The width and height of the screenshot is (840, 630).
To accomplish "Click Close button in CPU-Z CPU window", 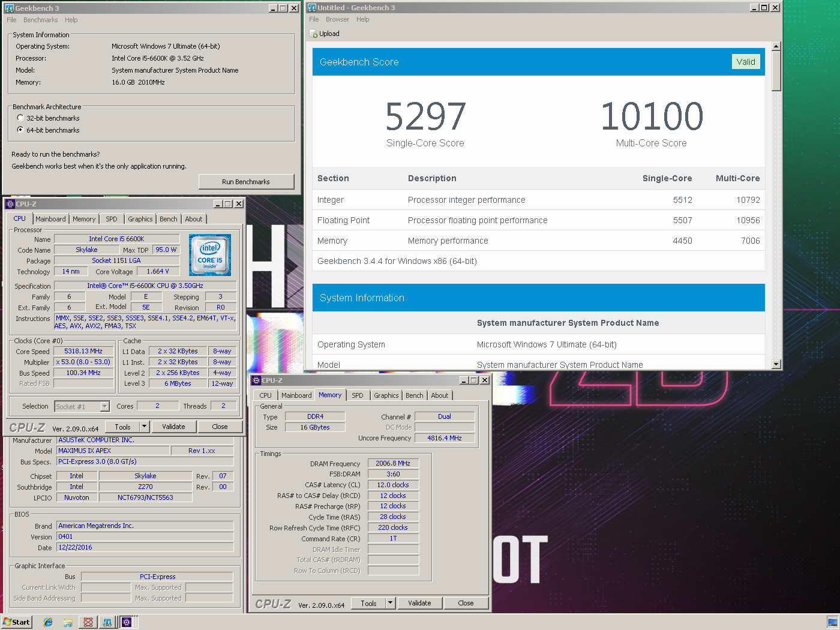I will coord(220,427).
